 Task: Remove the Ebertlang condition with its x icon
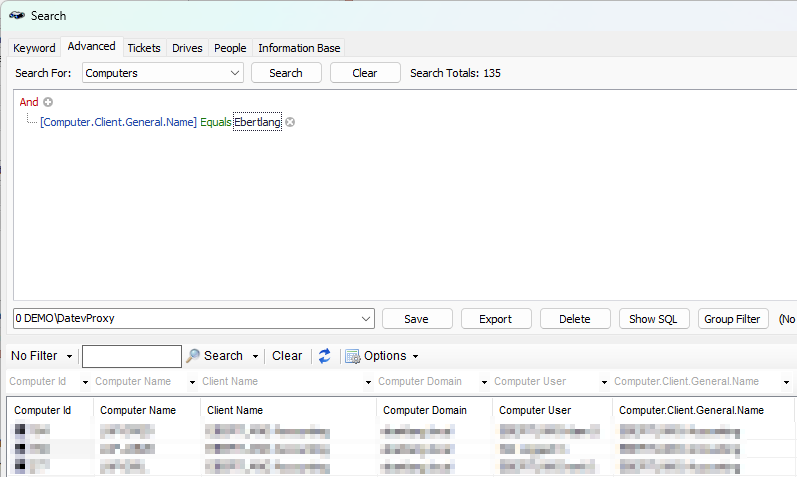click(x=290, y=122)
